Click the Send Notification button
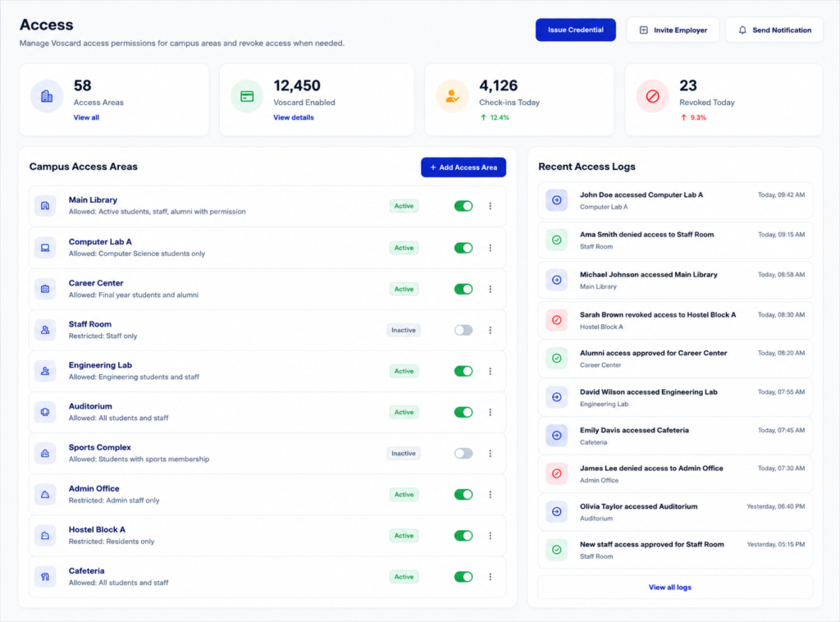This screenshot has height=622, width=840. click(774, 30)
